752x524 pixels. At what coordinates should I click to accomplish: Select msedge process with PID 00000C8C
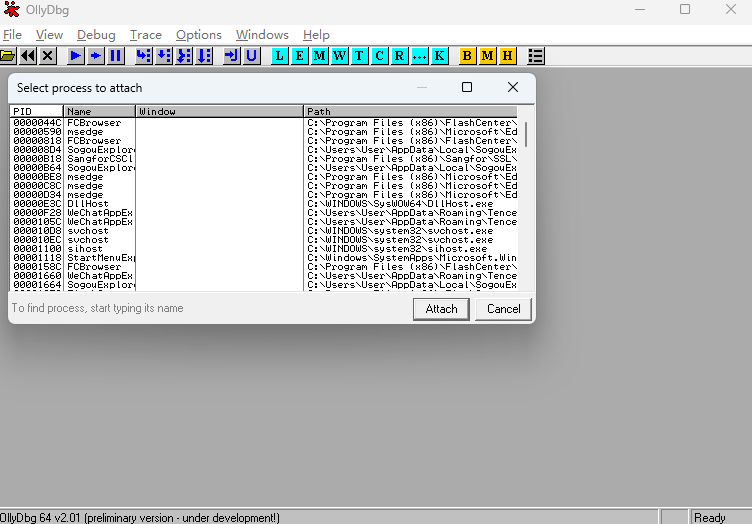click(x=264, y=186)
